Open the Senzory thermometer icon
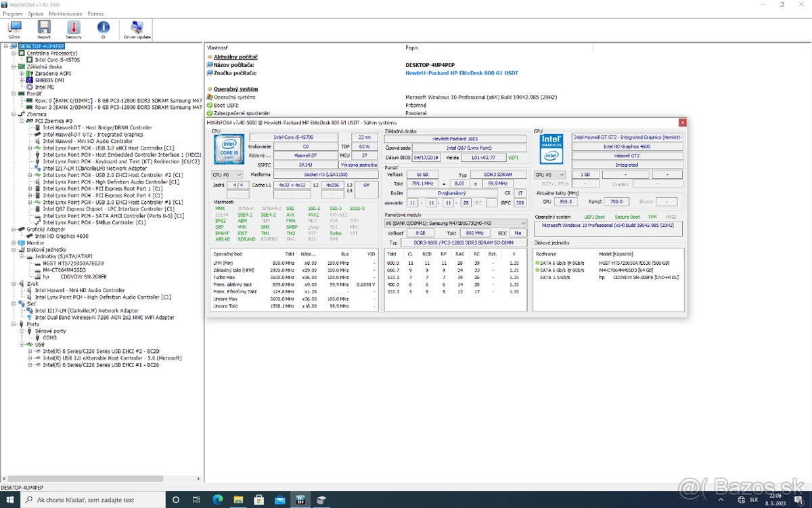The width and height of the screenshot is (812, 508). point(74,28)
